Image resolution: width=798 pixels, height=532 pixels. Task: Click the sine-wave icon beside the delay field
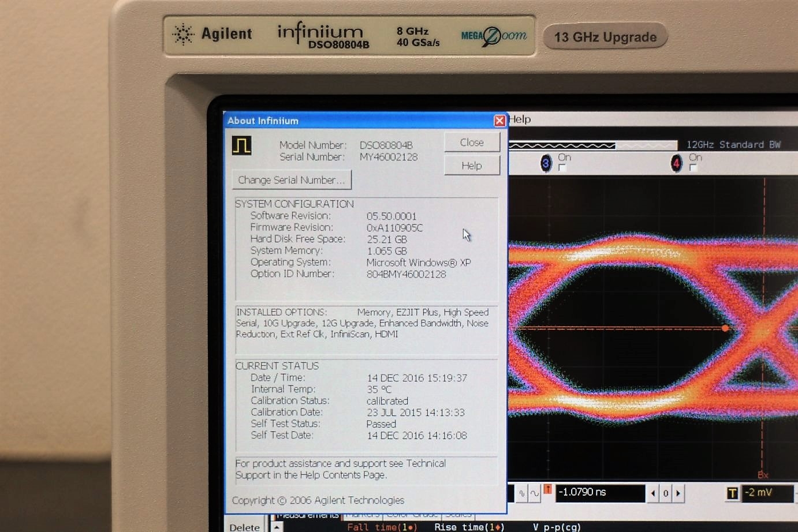(x=535, y=493)
